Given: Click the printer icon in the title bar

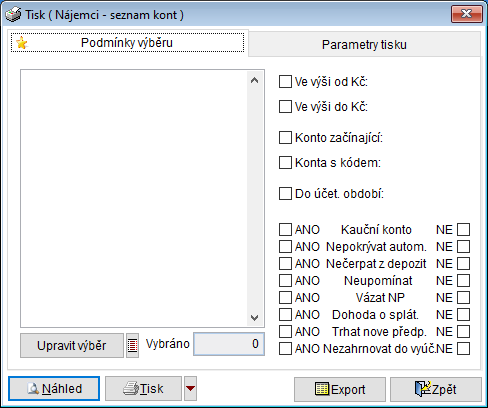Looking at the screenshot, I should pos(13,15).
